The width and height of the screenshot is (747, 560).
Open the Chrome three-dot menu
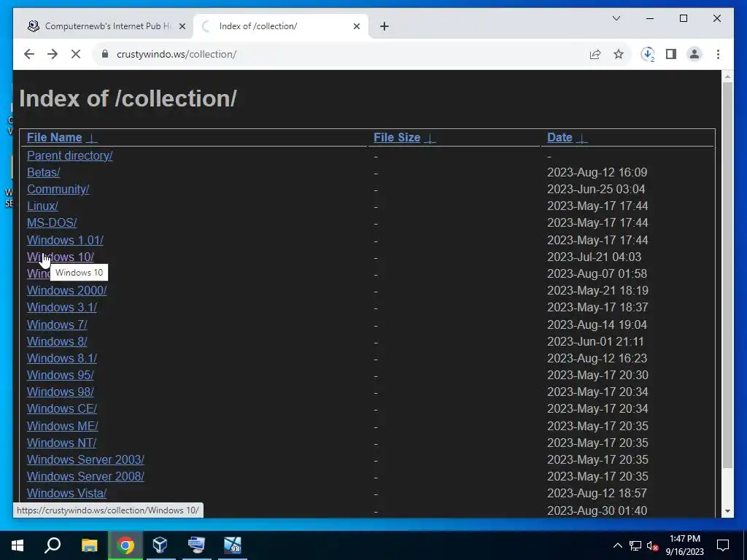(718, 54)
